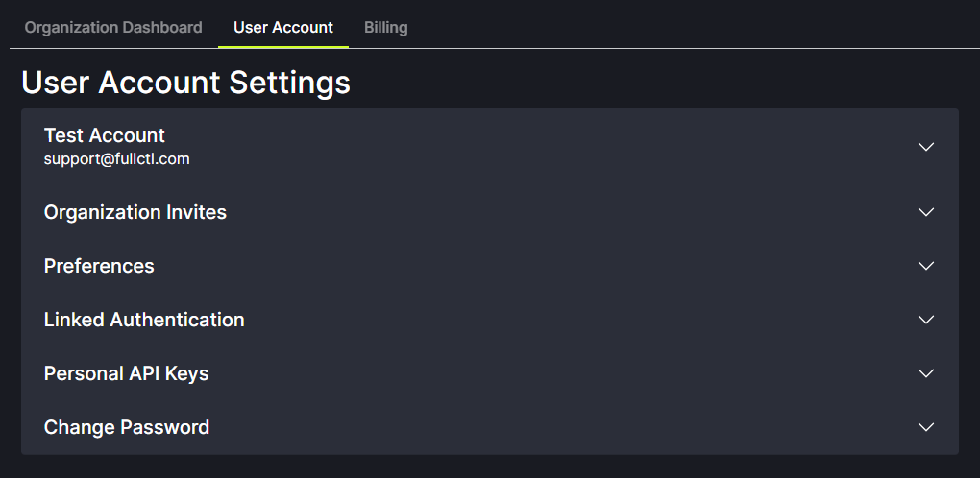Expand the Preferences section label
Image resolution: width=980 pixels, height=478 pixels.
[99, 266]
